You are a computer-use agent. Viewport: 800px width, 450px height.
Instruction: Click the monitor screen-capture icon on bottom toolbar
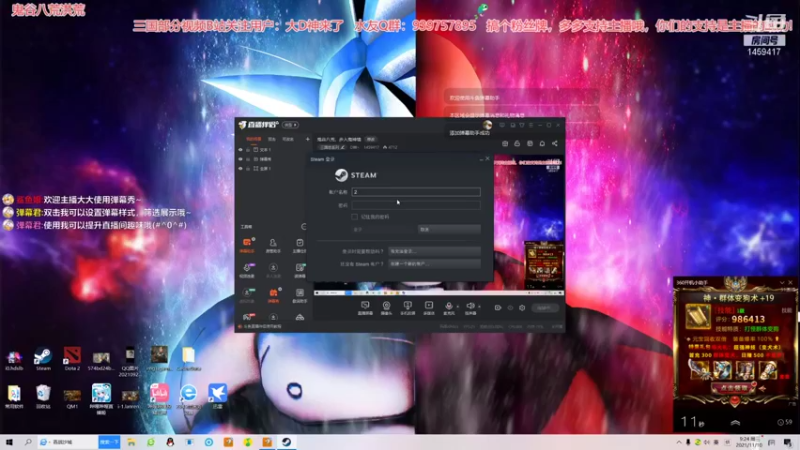(365, 307)
